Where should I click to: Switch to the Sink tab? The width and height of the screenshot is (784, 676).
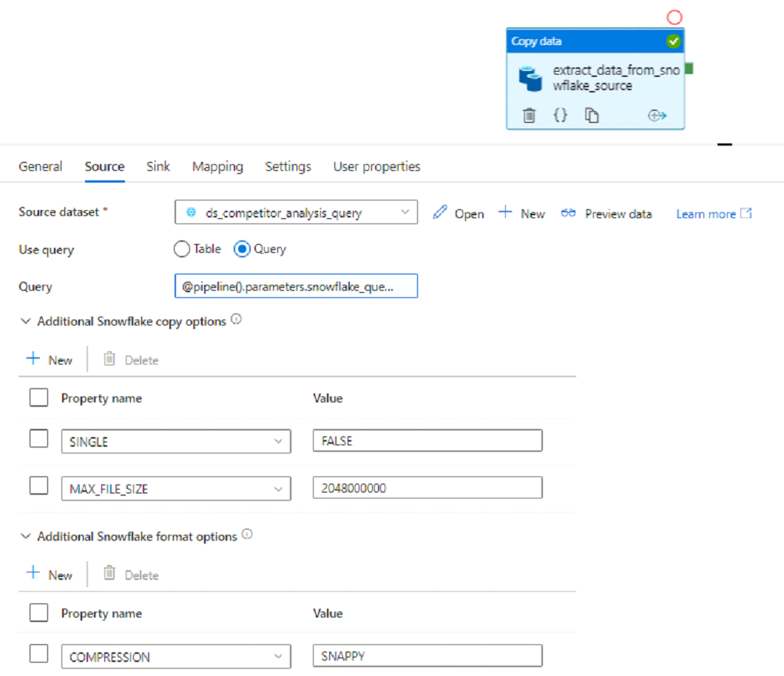click(x=158, y=166)
